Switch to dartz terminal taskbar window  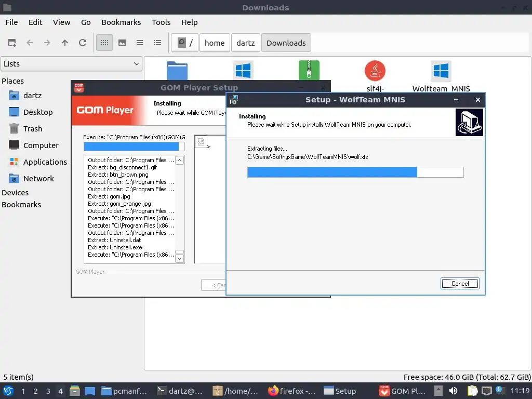[x=180, y=391]
